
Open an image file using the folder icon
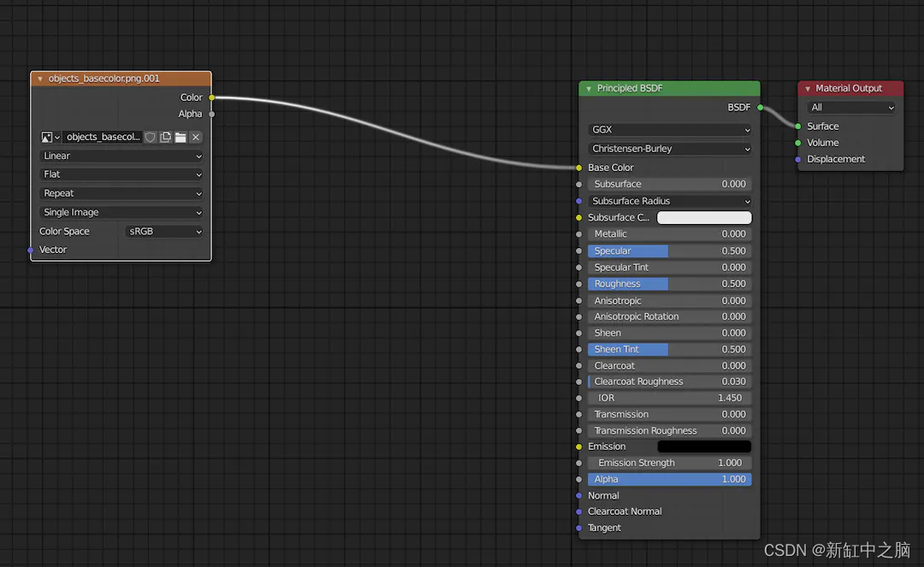181,137
